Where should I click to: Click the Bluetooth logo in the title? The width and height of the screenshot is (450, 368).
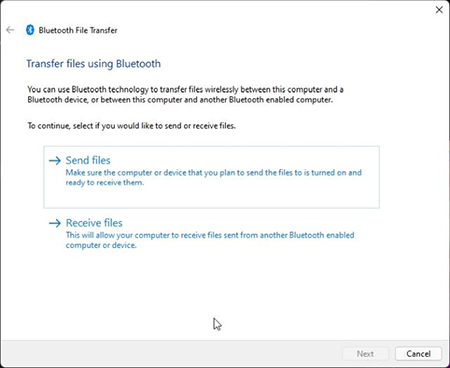coord(30,30)
